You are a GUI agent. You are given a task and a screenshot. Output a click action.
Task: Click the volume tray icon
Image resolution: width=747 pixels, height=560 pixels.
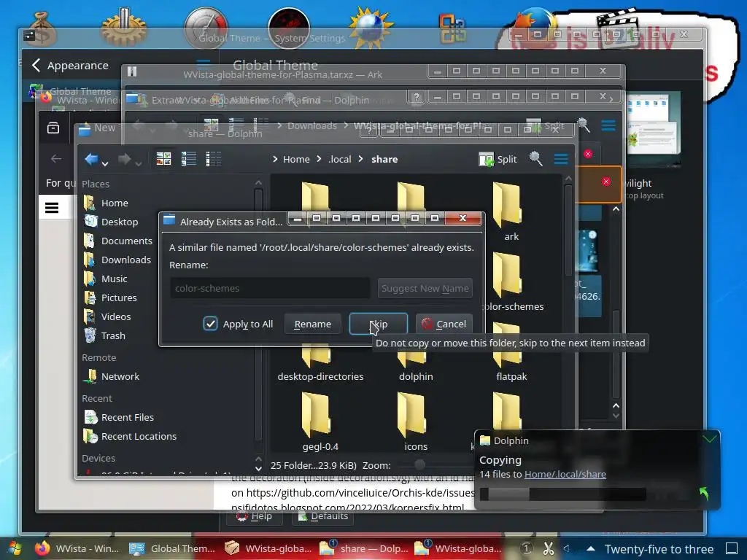[567, 548]
